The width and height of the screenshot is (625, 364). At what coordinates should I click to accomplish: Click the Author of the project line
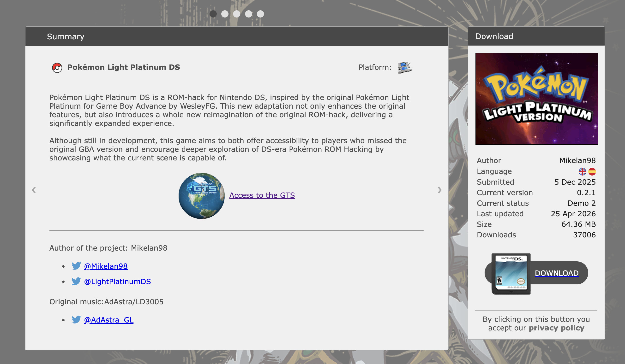click(x=108, y=248)
